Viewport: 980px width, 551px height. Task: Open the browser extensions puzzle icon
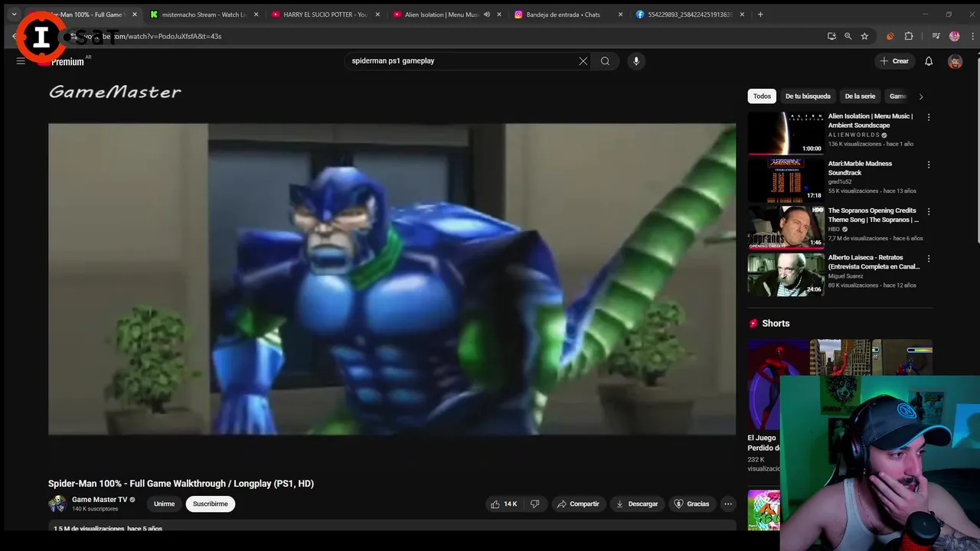pyautogui.click(x=909, y=36)
